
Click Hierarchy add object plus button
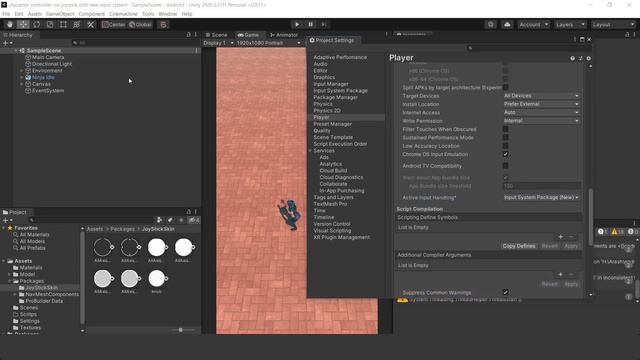7,43
